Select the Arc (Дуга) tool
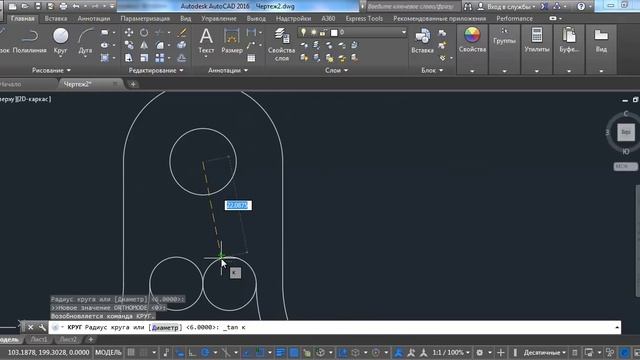 85,41
